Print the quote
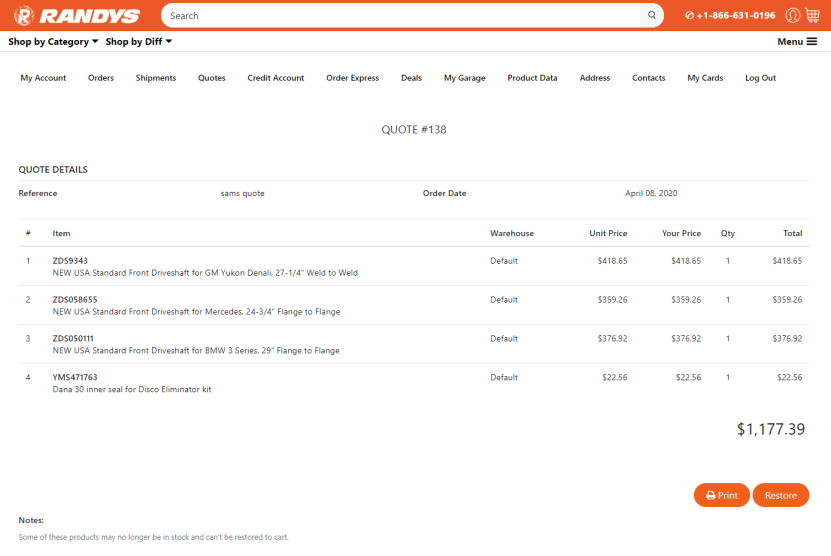831x556 pixels. click(x=721, y=495)
